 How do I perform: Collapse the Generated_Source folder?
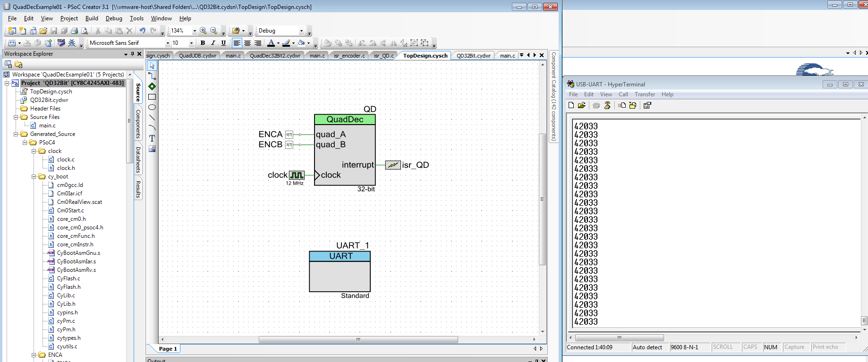point(16,134)
